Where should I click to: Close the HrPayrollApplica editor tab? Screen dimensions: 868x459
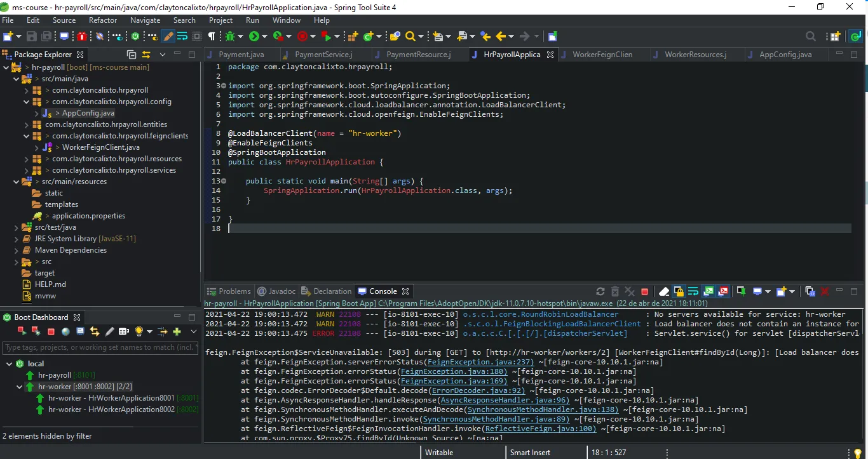[x=550, y=55]
